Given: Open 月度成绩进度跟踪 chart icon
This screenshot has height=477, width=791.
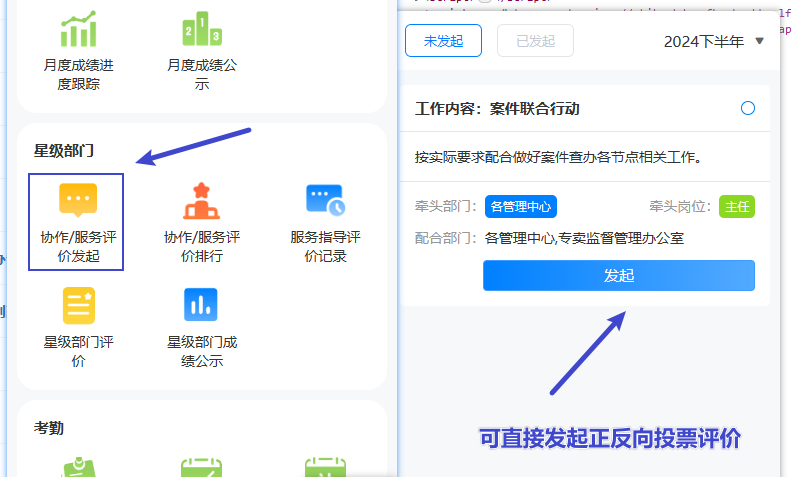Looking at the screenshot, I should 78,30.
